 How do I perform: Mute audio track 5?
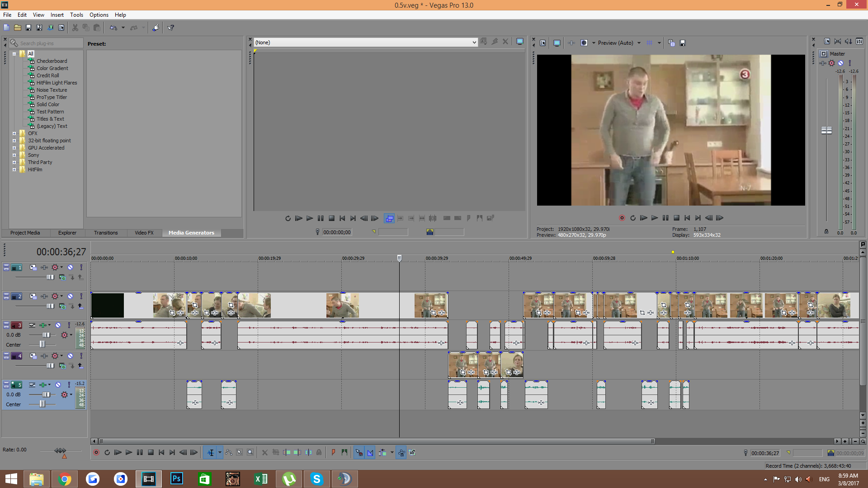coord(58,385)
